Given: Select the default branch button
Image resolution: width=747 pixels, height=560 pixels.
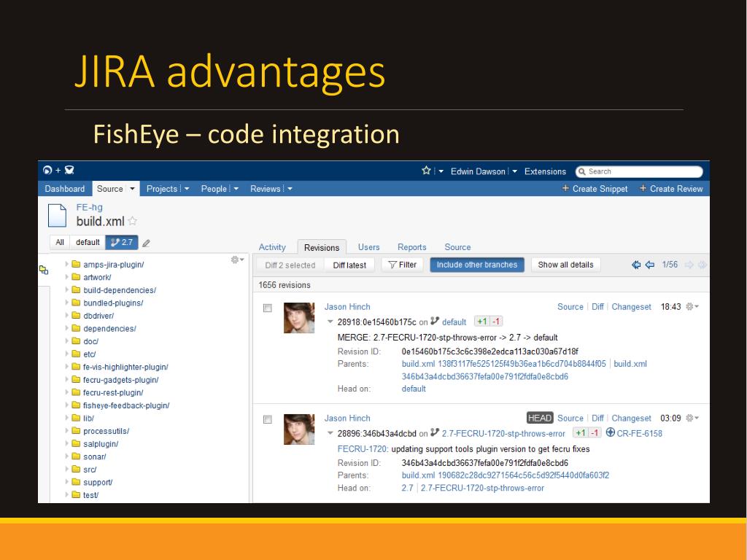Looking at the screenshot, I should (x=88, y=242).
